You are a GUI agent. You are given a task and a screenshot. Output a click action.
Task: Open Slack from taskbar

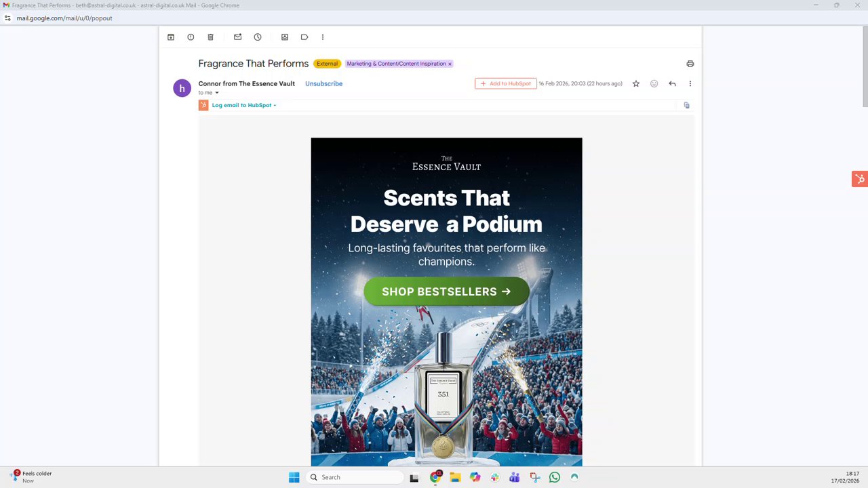click(495, 477)
